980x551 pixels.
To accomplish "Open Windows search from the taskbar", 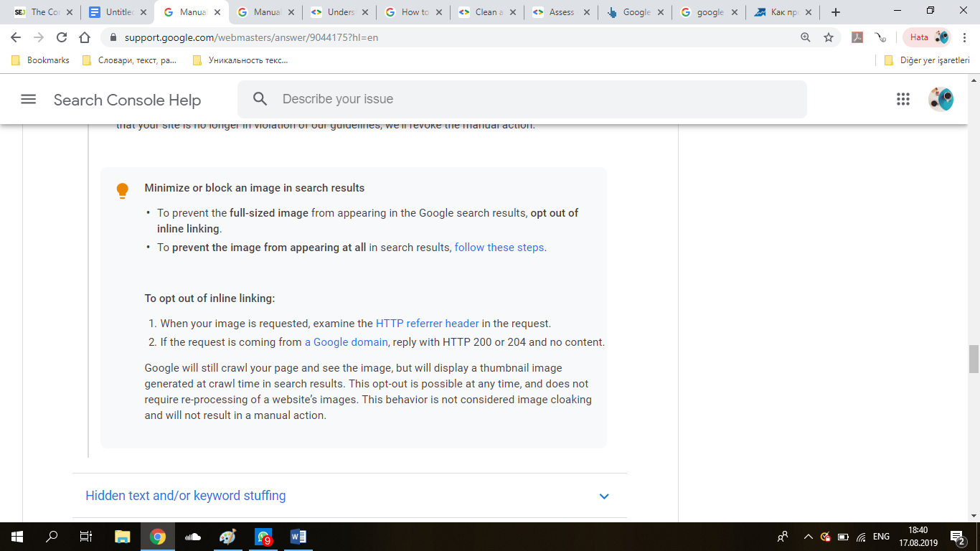I will (52, 537).
